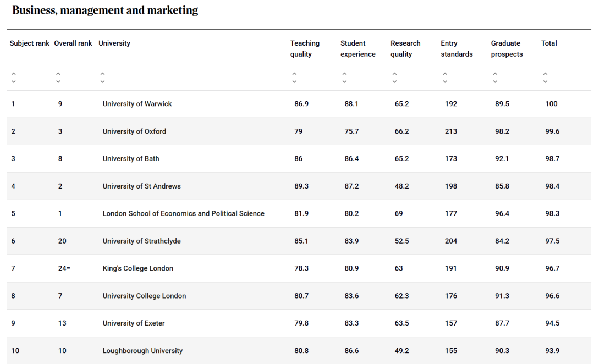Image resolution: width=594 pixels, height=364 pixels.
Task: Click Bath's total score 98.7
Action: [x=552, y=159]
